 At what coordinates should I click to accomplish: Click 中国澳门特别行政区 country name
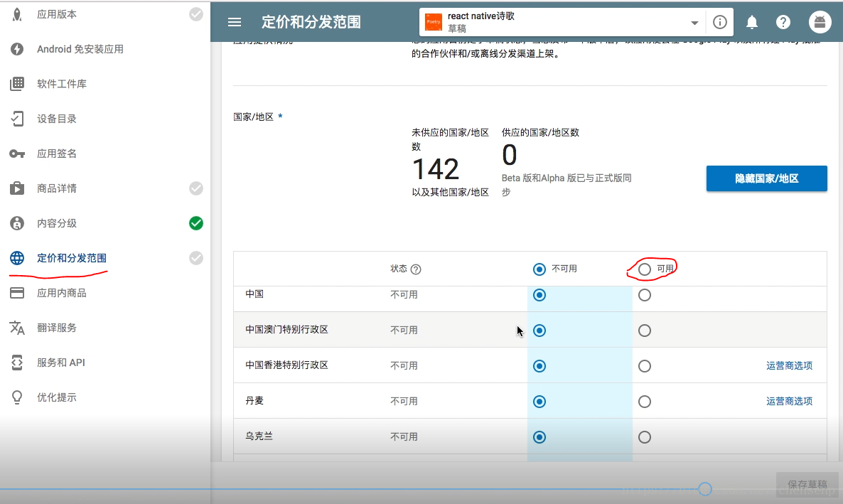coord(286,330)
